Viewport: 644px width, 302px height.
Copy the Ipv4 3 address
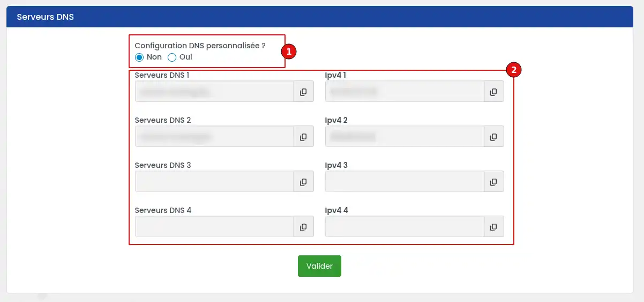pyautogui.click(x=494, y=182)
